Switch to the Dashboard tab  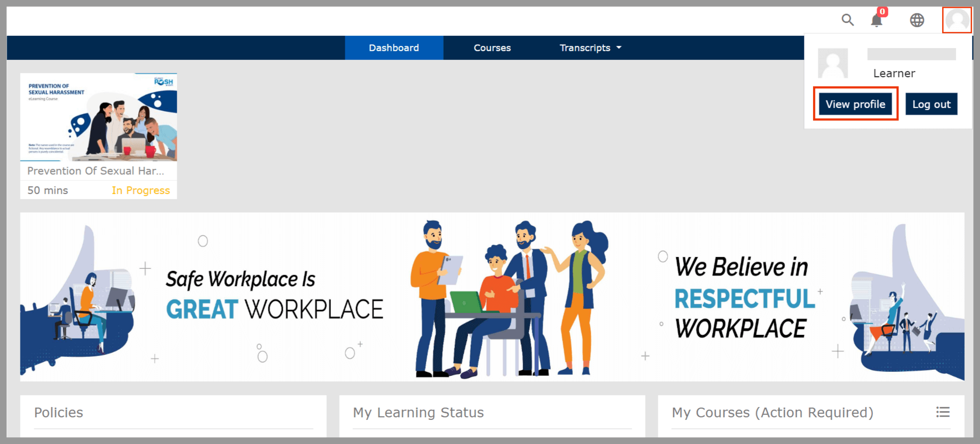tap(393, 48)
